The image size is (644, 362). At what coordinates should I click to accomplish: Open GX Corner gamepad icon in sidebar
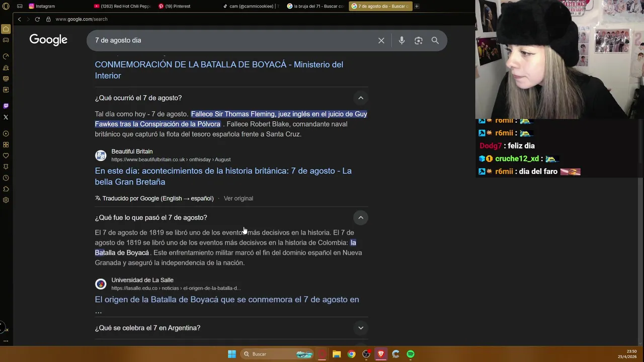tap(6, 40)
